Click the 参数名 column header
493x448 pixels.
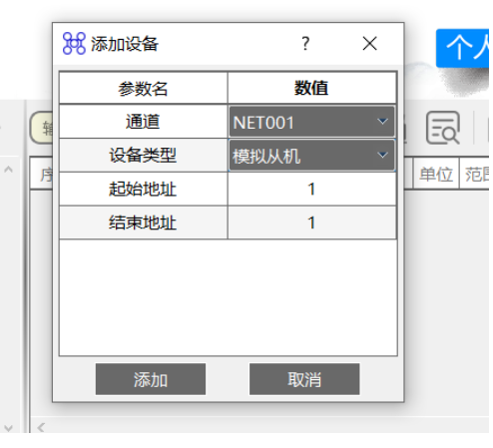(143, 88)
